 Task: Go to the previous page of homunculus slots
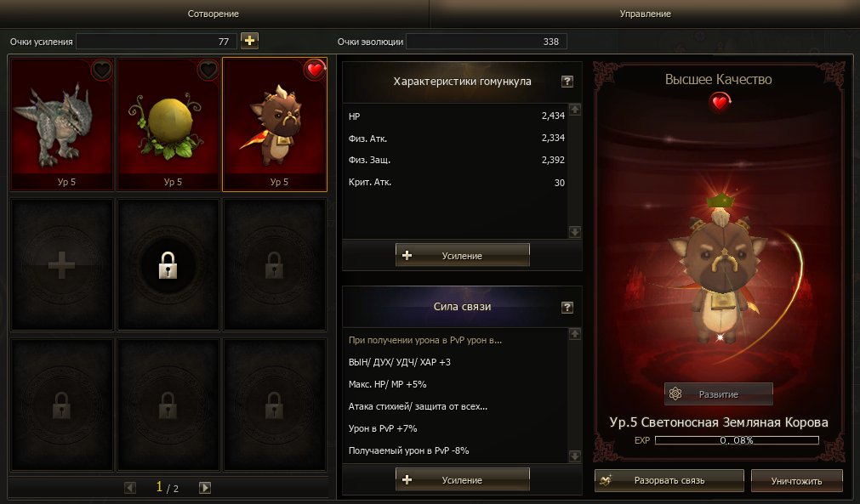coord(130,488)
